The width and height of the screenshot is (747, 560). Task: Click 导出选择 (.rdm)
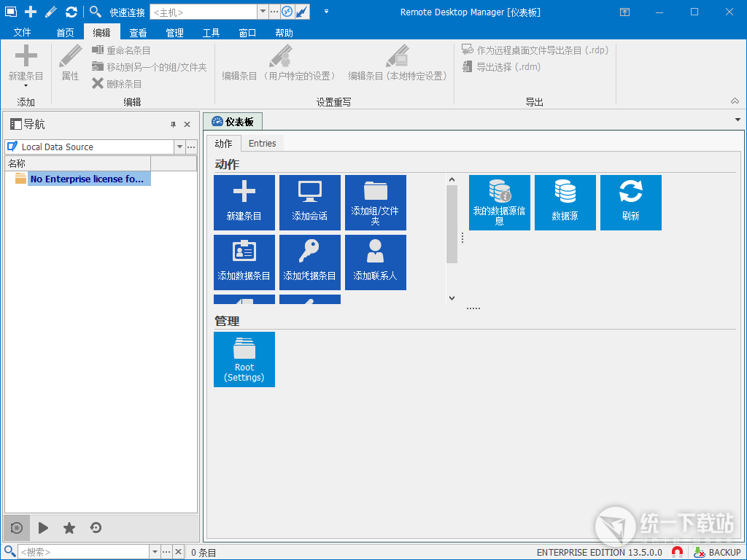(x=501, y=66)
